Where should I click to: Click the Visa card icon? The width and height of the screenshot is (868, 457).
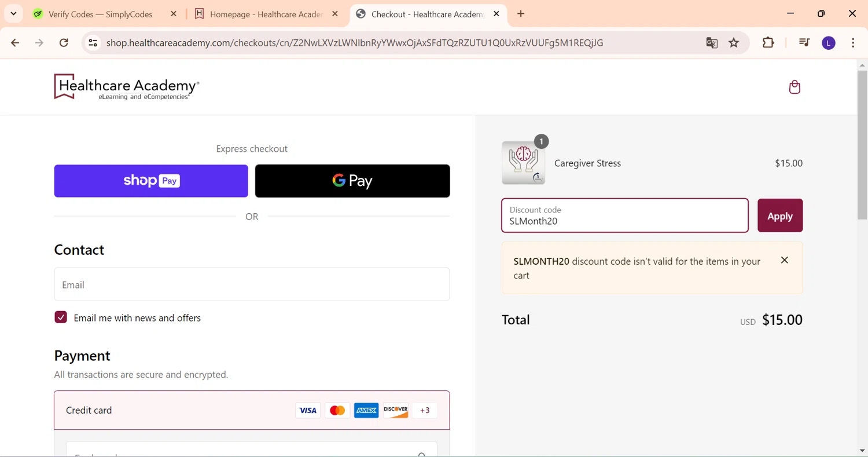308,411
